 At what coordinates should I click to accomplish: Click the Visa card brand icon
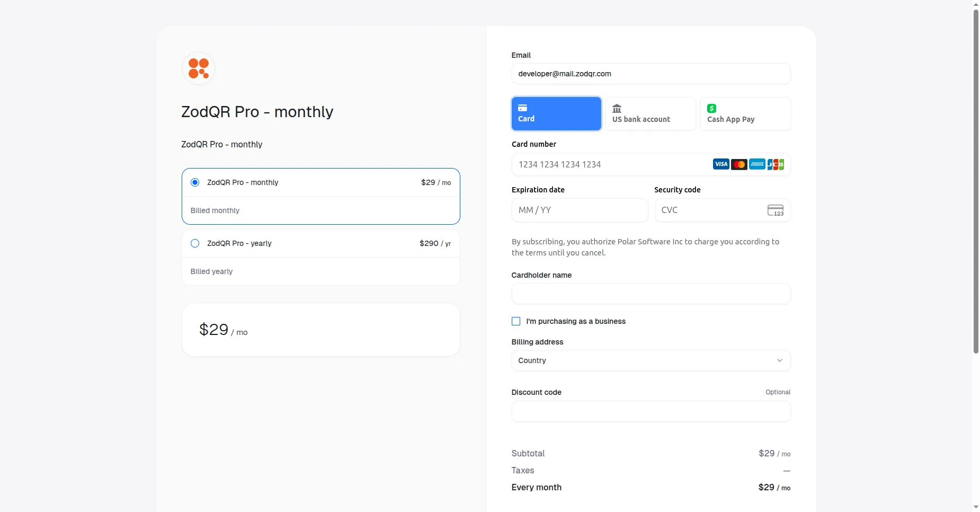tap(721, 164)
